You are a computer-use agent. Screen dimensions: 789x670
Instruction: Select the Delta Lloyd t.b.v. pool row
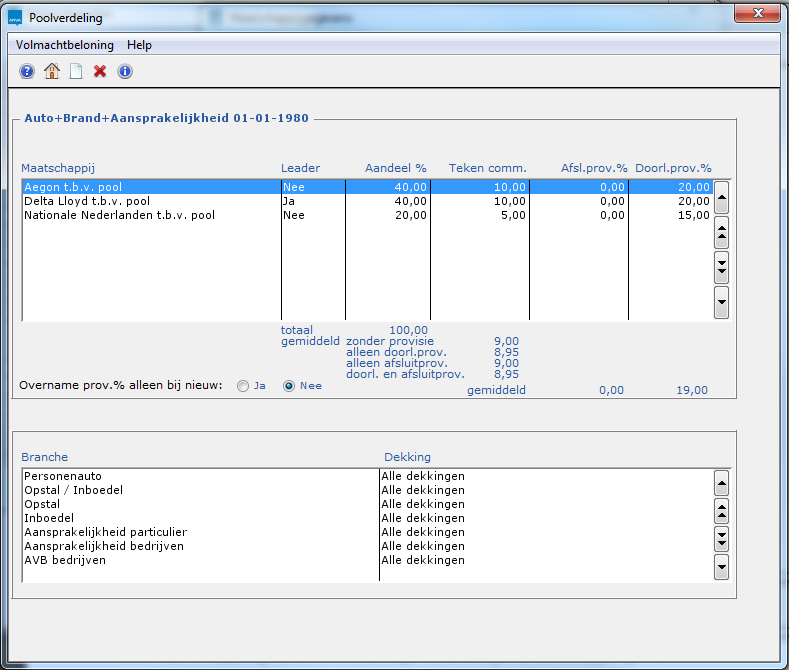pos(87,201)
